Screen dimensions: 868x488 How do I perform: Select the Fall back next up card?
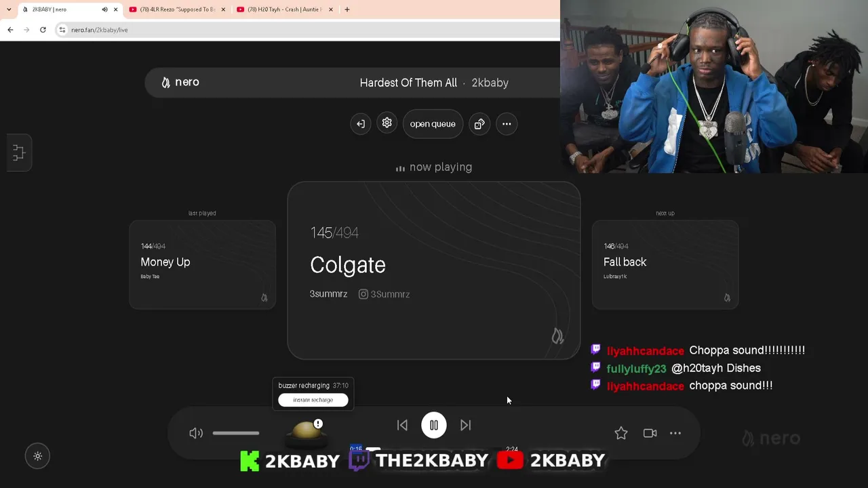[x=665, y=264]
